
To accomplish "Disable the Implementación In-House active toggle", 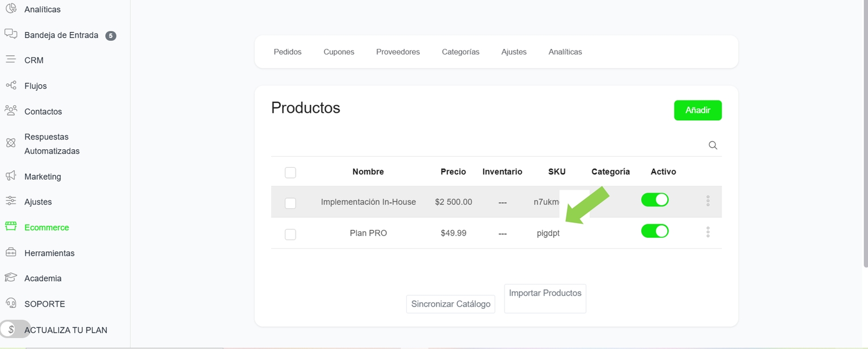I will (x=655, y=200).
